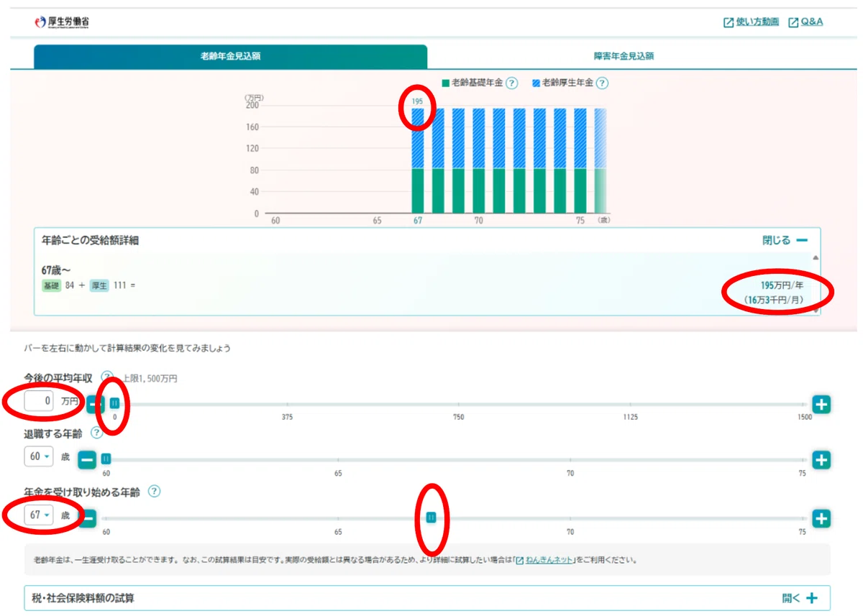Click the 今後の平均年収 input field
This screenshot has width=863, height=616.
pyautogui.click(x=40, y=401)
